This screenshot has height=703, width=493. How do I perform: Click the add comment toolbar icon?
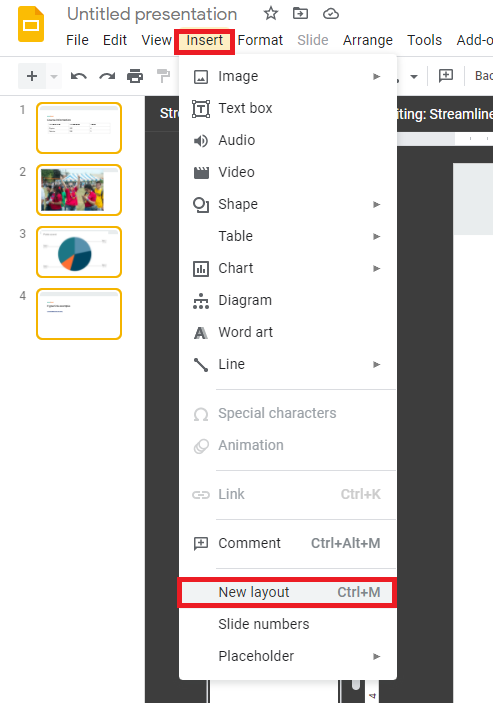pos(445,76)
